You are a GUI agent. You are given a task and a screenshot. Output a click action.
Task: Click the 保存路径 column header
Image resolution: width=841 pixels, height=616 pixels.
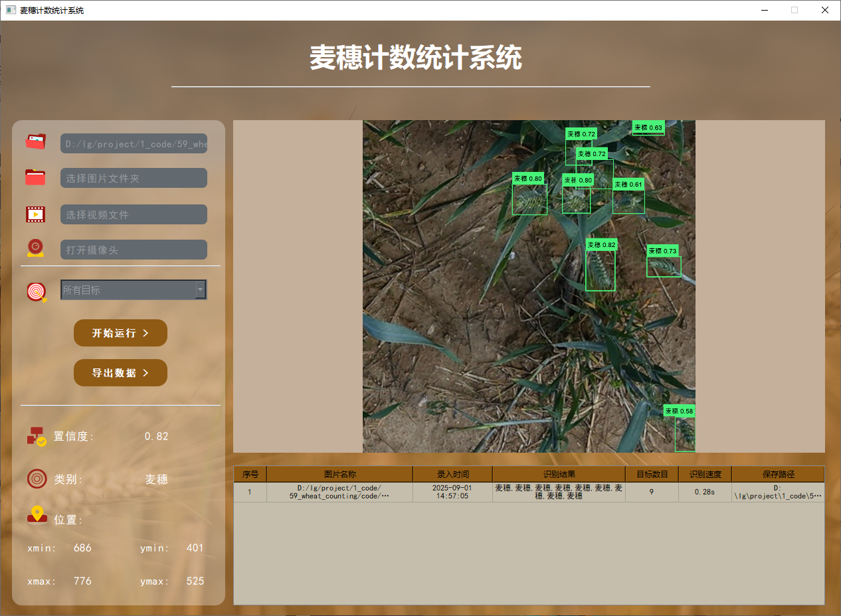point(778,474)
